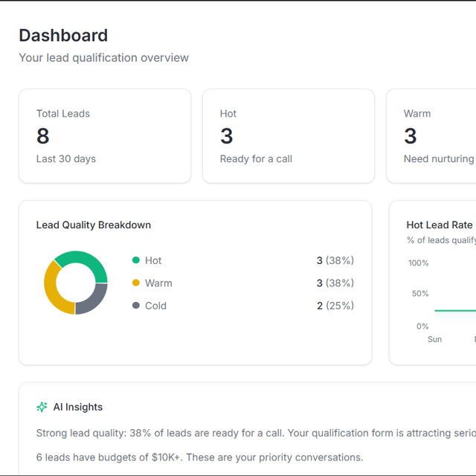This screenshot has width=476, height=476.
Task: Click the green Hot legend dot
Action: pos(135,260)
